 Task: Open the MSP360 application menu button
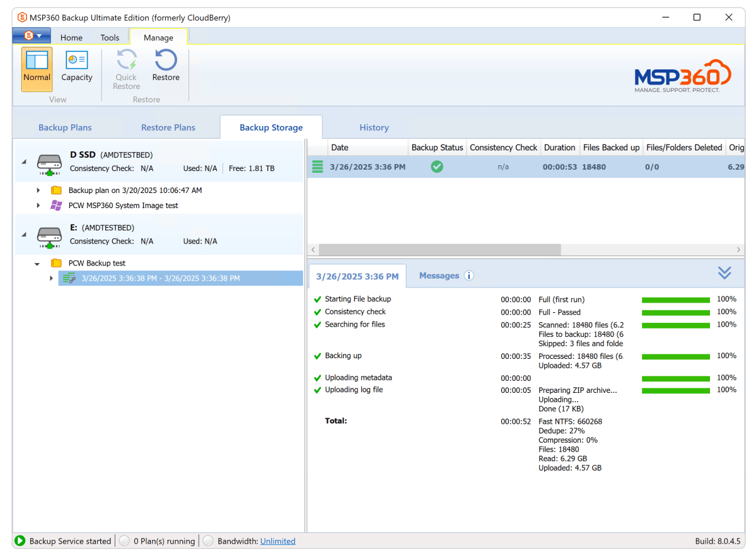click(x=32, y=36)
